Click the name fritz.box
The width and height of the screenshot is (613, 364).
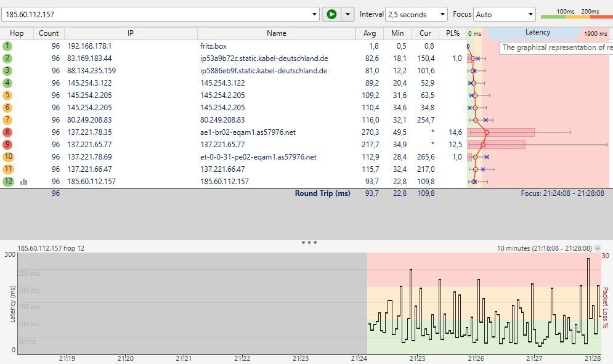pos(213,46)
